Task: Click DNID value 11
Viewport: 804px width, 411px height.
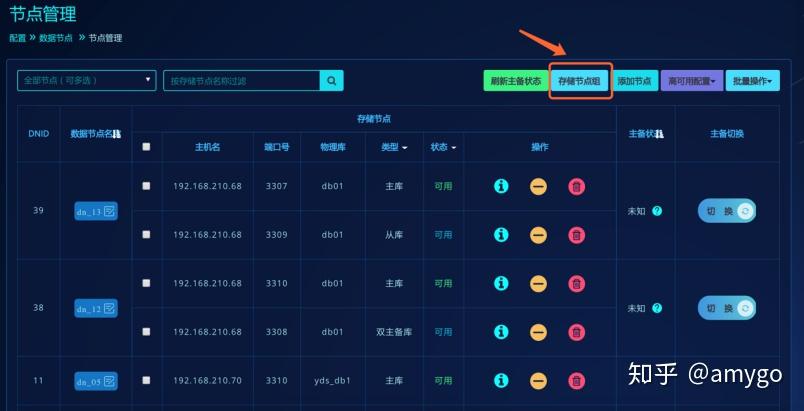Action: 38,380
